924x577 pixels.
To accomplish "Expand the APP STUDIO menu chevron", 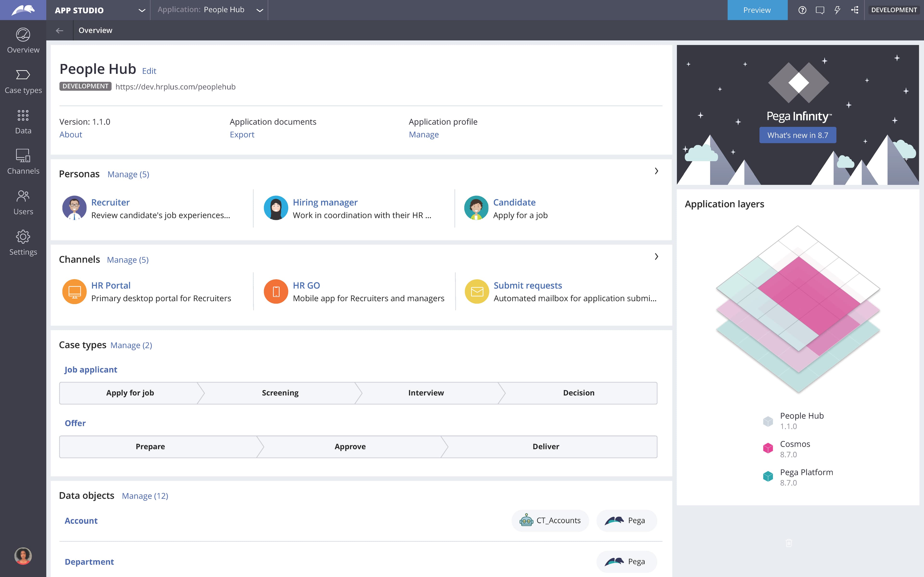I will (x=142, y=10).
